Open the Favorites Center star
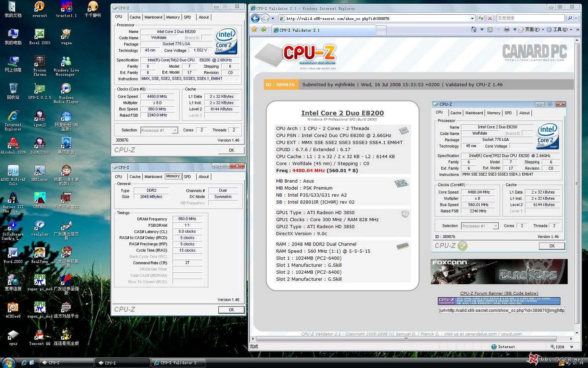The image size is (588, 368). [254, 29]
